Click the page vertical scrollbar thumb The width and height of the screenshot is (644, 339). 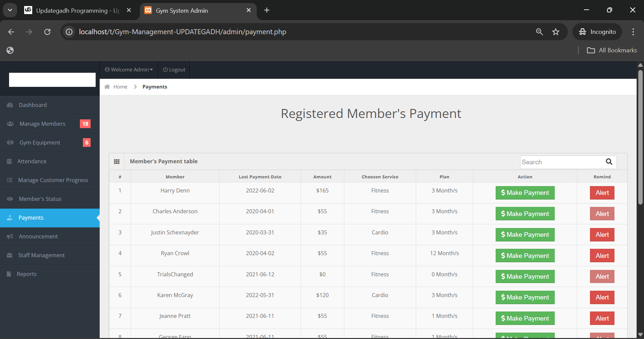click(x=640, y=137)
